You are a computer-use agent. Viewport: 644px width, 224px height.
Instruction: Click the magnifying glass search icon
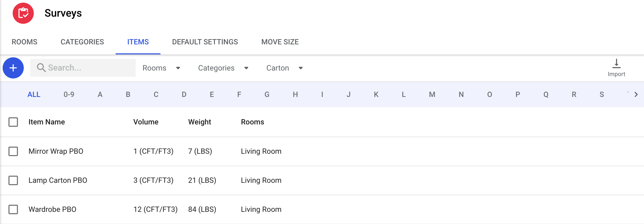[41, 68]
